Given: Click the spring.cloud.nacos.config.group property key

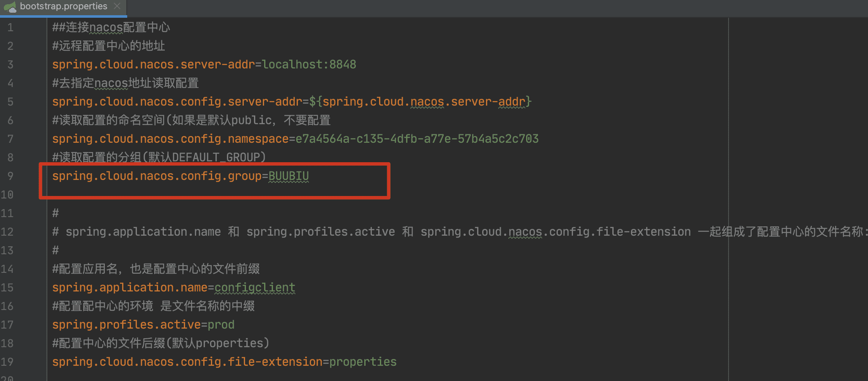Looking at the screenshot, I should click(x=156, y=176).
